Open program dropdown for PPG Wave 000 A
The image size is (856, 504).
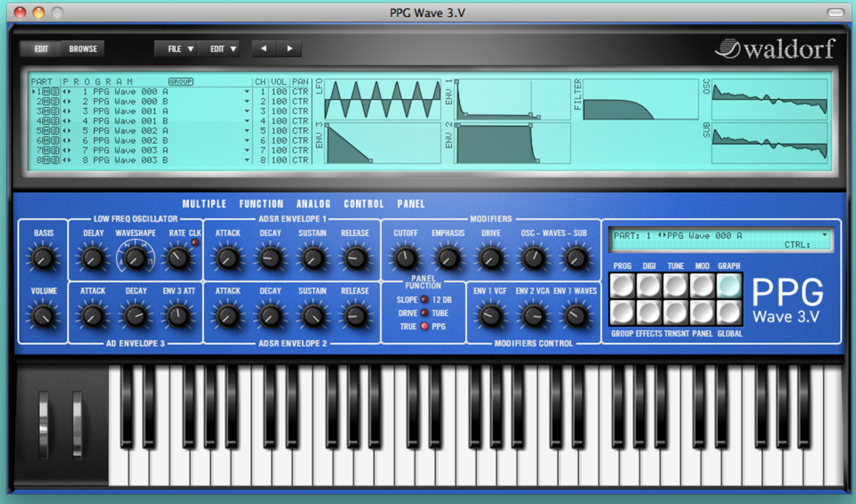tap(248, 92)
